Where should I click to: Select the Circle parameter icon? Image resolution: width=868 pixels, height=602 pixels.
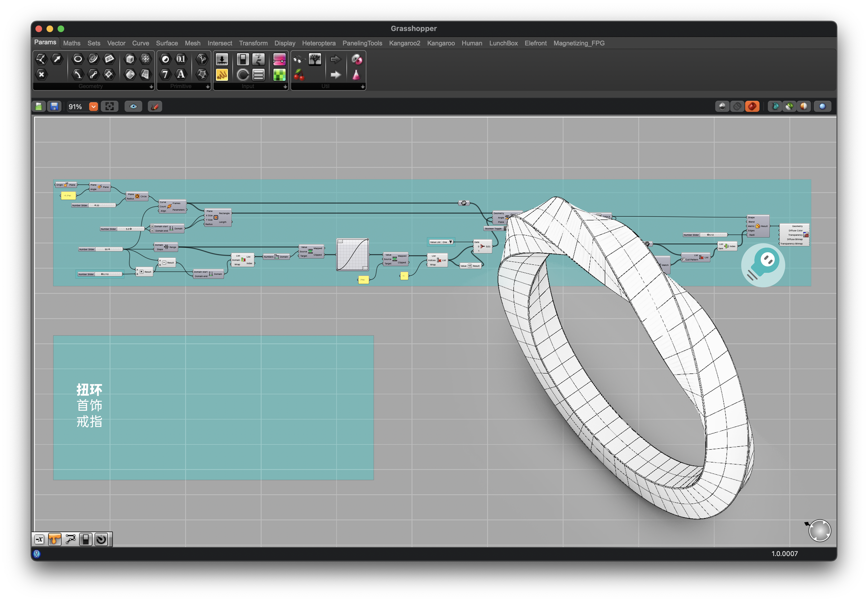point(78,59)
